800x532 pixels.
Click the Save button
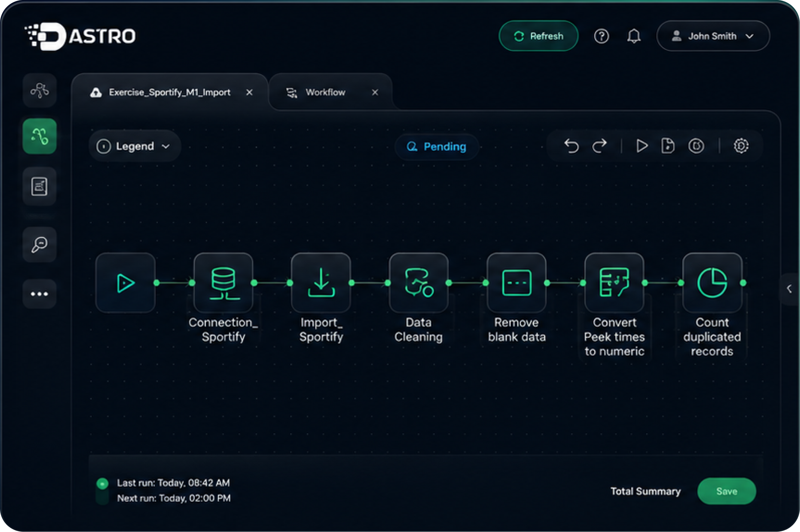(x=727, y=491)
